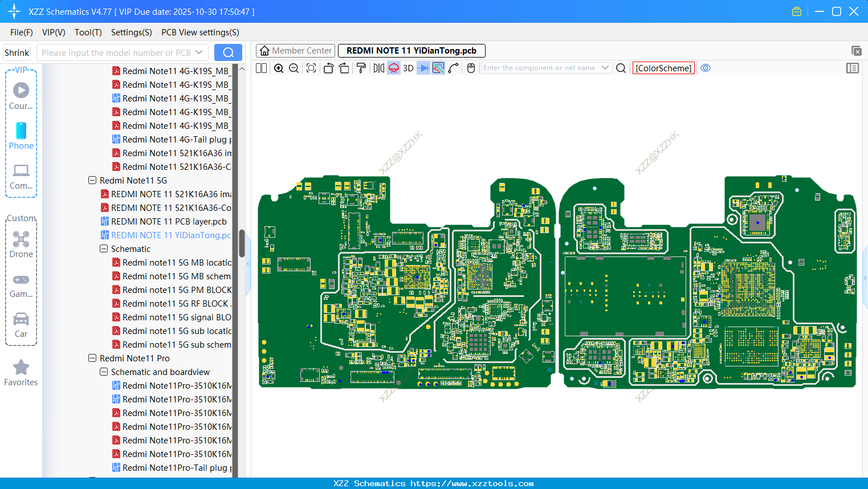Click the zoom out magnifier icon

click(294, 68)
